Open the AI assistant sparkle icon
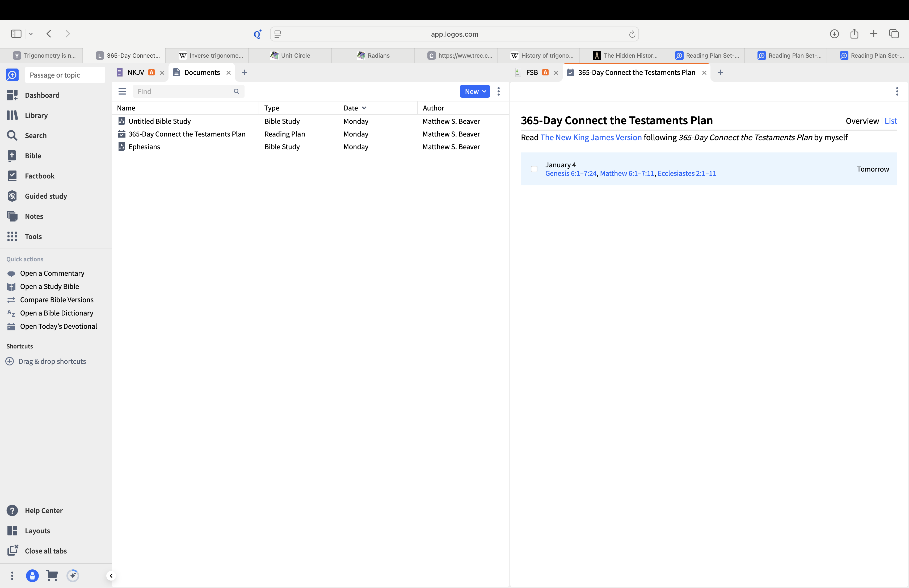The height and width of the screenshot is (588, 909). coord(73,576)
